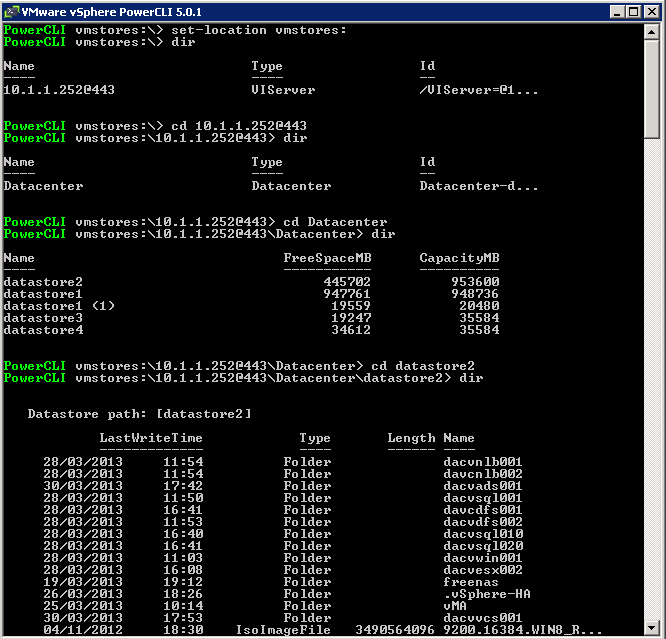The image size is (666, 639).
Task: Close the PowerCLI console window
Action: 652,12
